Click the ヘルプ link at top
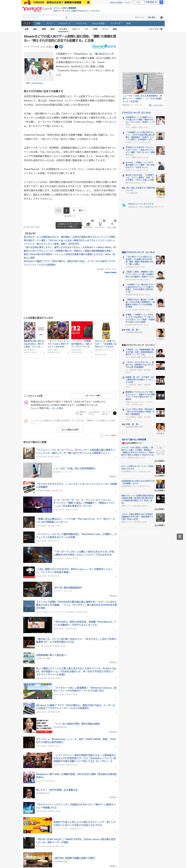 [127, 2]
